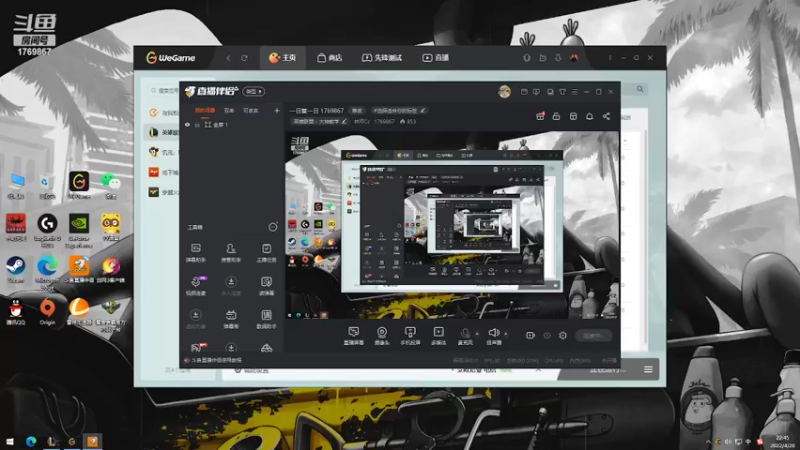
Task: Click the taskbar clock
Action: pyautogui.click(x=783, y=441)
